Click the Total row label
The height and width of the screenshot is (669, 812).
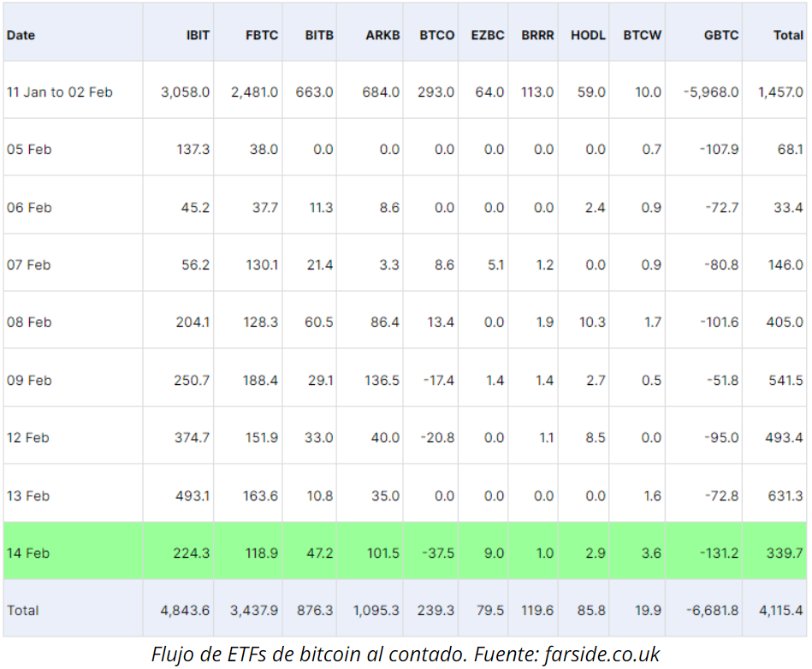pyautogui.click(x=23, y=611)
